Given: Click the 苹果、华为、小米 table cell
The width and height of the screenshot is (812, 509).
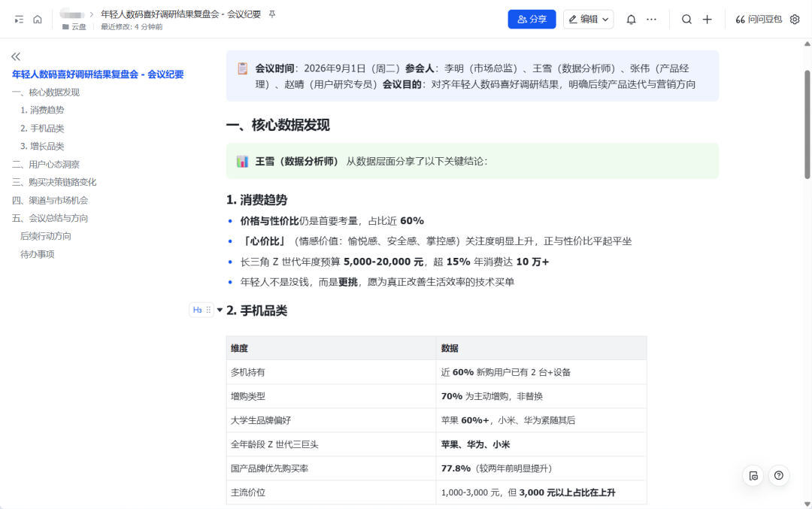Looking at the screenshot, I should pyautogui.click(x=541, y=444).
